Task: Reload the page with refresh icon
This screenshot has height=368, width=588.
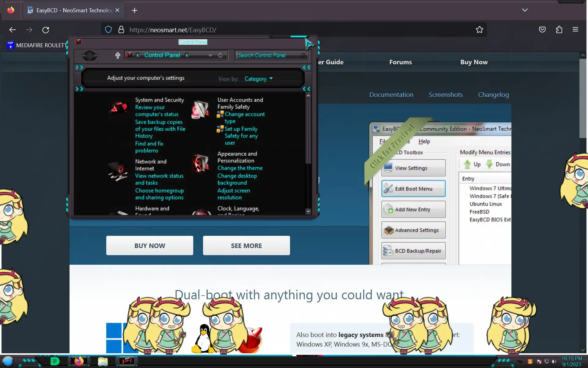Action: pyautogui.click(x=46, y=30)
